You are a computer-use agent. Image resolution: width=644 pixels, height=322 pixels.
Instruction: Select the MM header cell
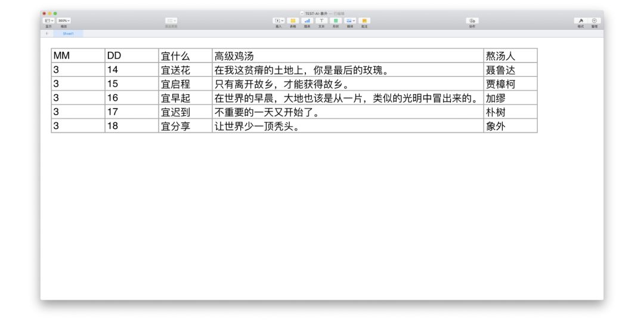(x=78, y=55)
